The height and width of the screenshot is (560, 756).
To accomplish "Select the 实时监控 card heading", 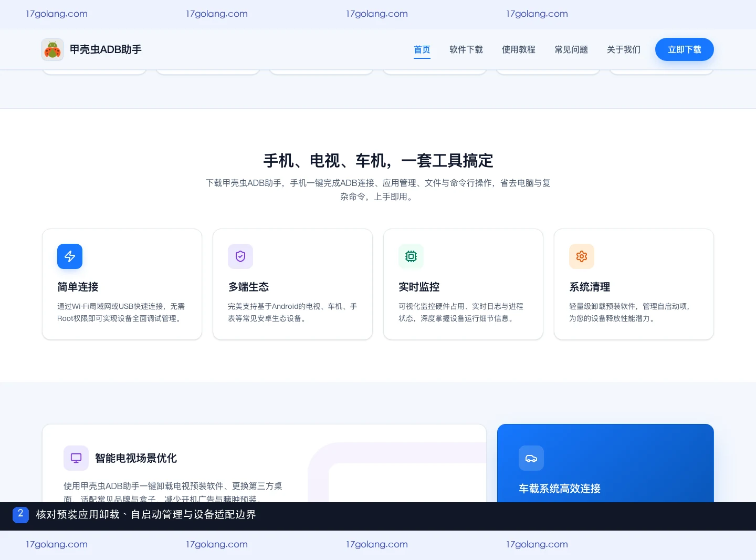I will [419, 287].
